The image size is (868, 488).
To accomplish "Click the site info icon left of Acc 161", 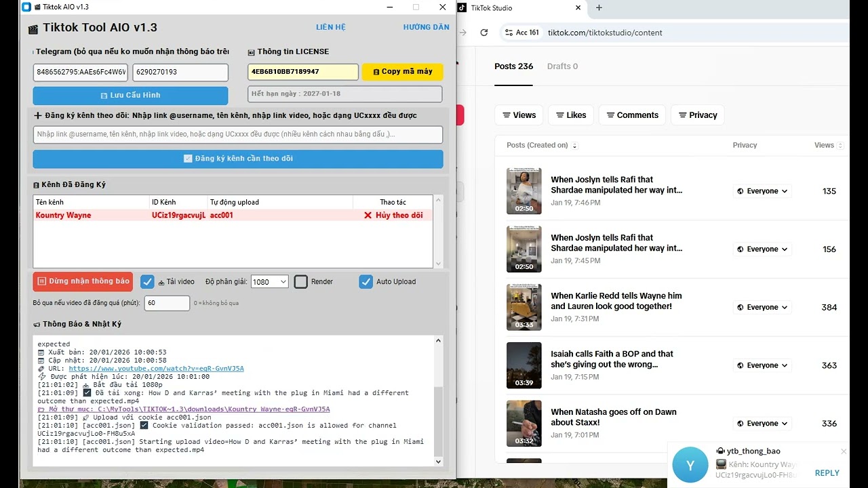I will [x=509, y=33].
